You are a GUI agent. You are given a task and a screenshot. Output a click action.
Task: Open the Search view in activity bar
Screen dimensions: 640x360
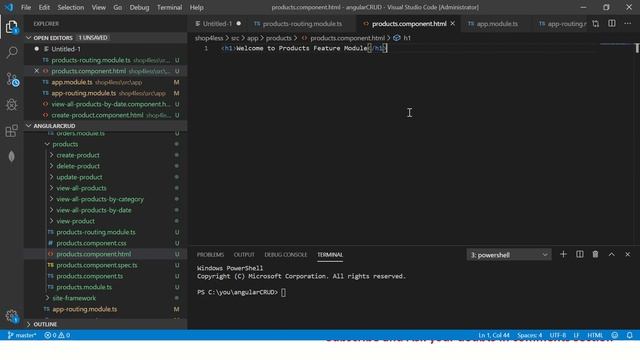click(x=12, y=52)
